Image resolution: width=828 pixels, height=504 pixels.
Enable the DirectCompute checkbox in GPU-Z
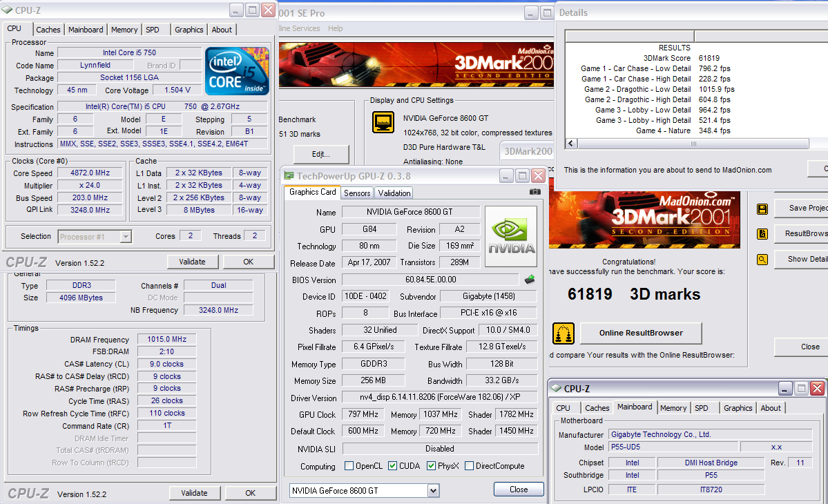point(469,466)
